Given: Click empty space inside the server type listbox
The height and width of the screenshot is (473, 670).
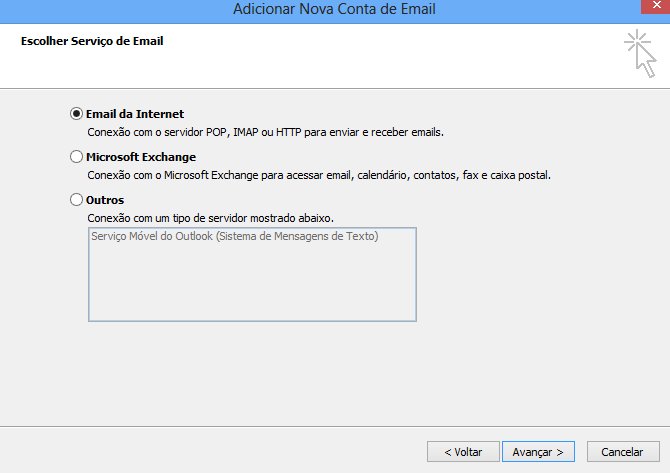Looking at the screenshot, I should click(252, 284).
